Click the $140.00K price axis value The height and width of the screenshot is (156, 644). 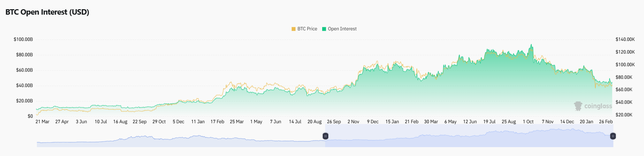[x=625, y=40]
